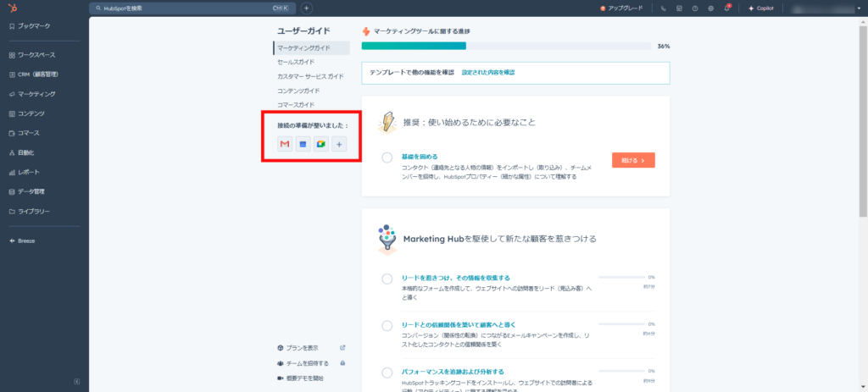Open the notifications bell icon
Screen dimensions: 868x392
[x=726, y=8]
